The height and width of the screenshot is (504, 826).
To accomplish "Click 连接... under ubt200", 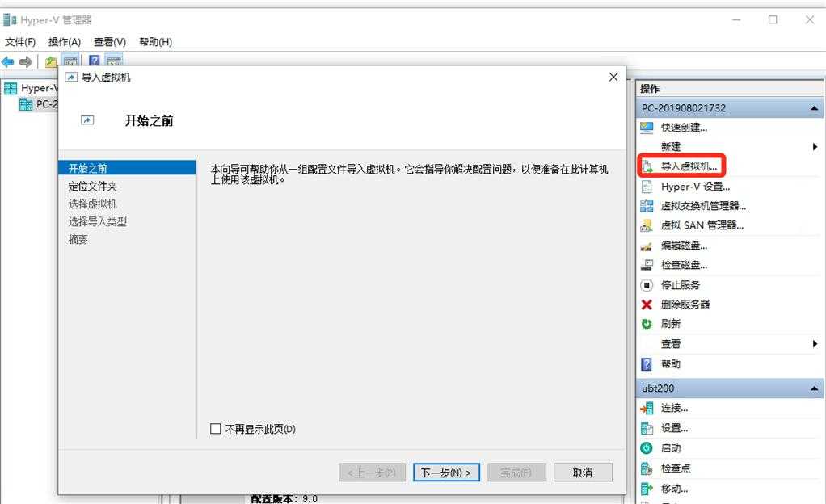I will [674, 408].
